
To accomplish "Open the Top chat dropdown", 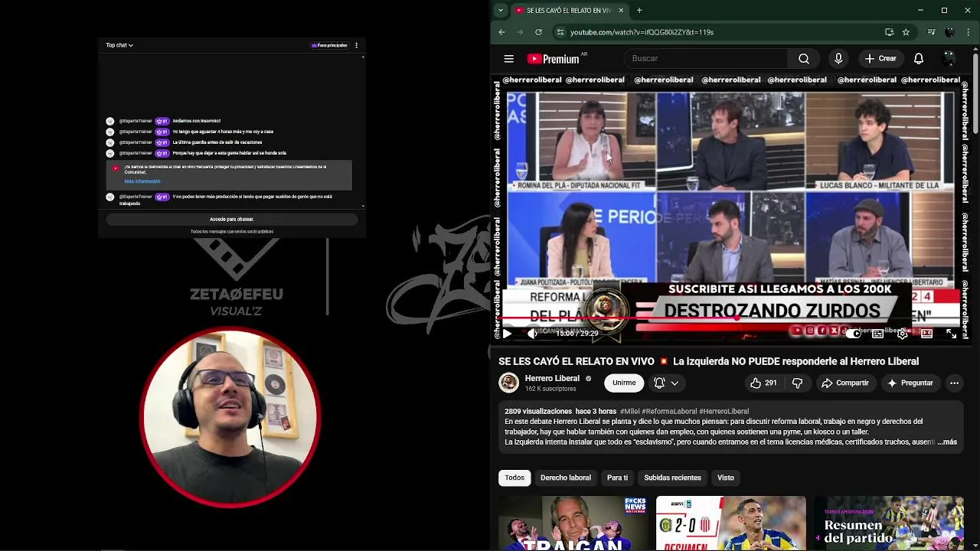I will (119, 45).
